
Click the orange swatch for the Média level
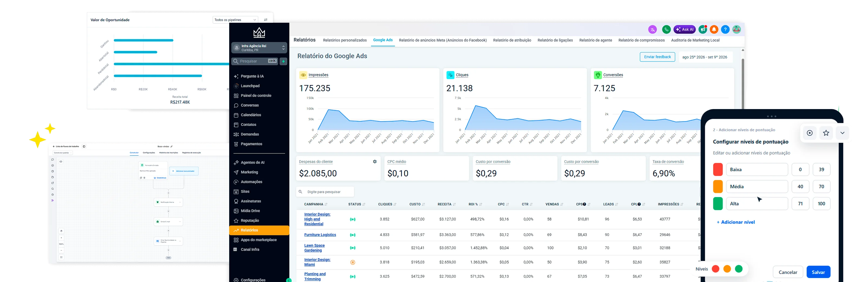click(x=718, y=187)
